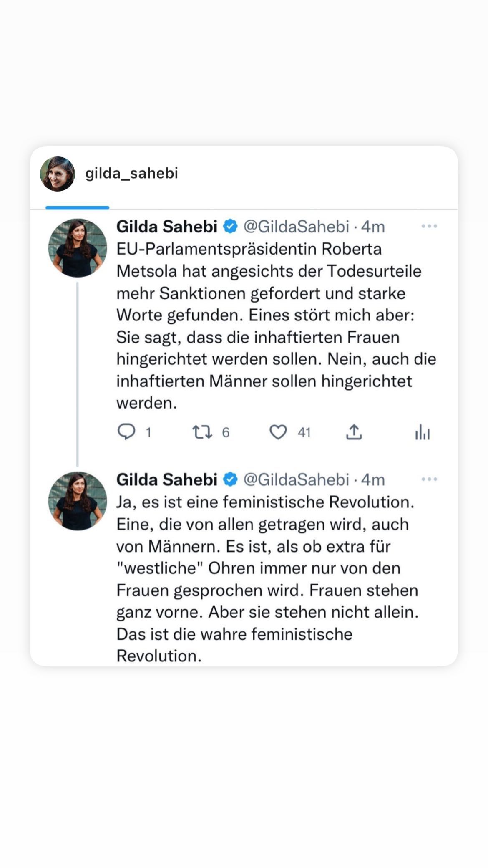Open more options on the first tweet
488x868 pixels.
429,226
